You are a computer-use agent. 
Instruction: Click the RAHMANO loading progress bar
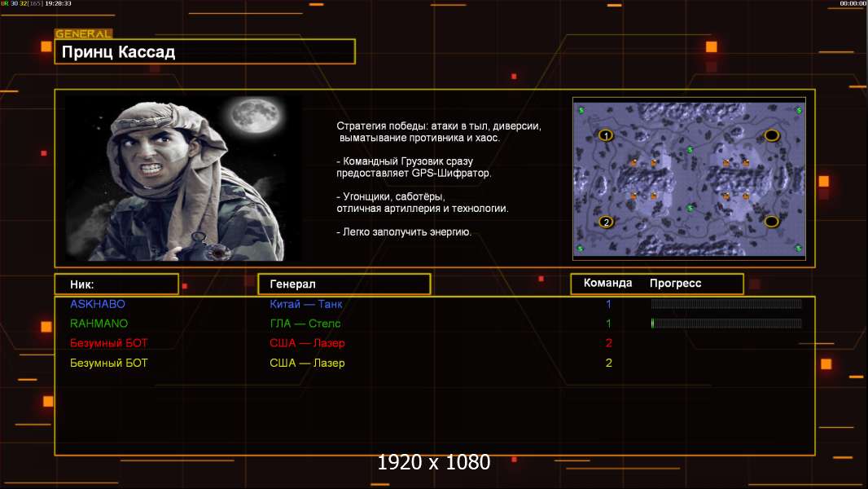(726, 324)
